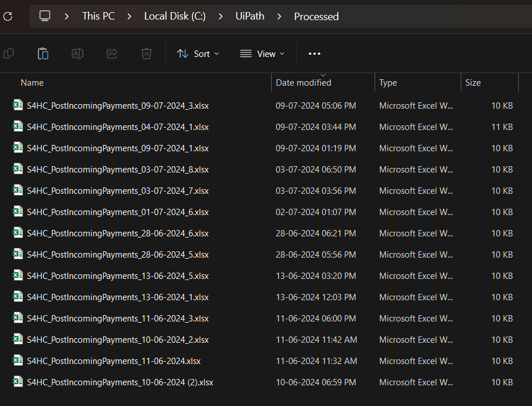Click Excel icon of 10-06-2024_2.xlsx
This screenshot has height=406, width=532.
pos(18,339)
